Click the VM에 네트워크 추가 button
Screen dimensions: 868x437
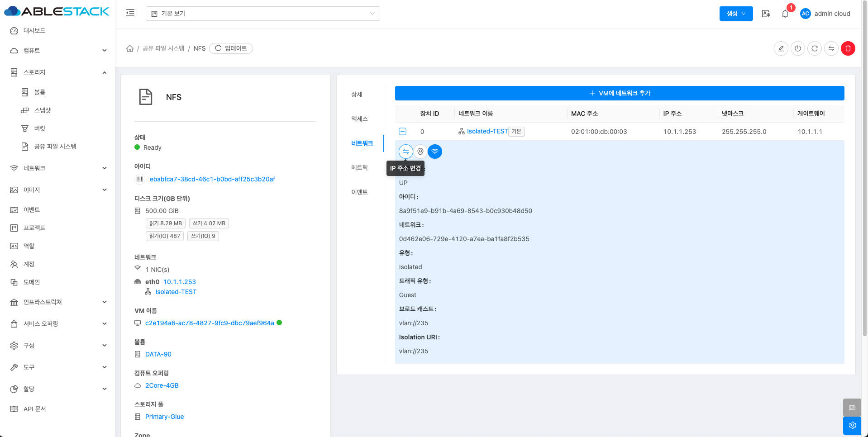click(619, 93)
